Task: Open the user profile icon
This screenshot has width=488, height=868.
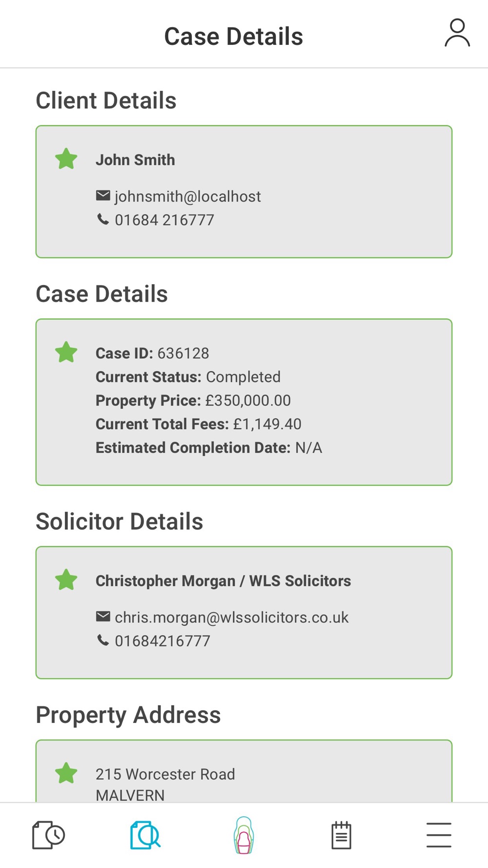Action: (457, 33)
